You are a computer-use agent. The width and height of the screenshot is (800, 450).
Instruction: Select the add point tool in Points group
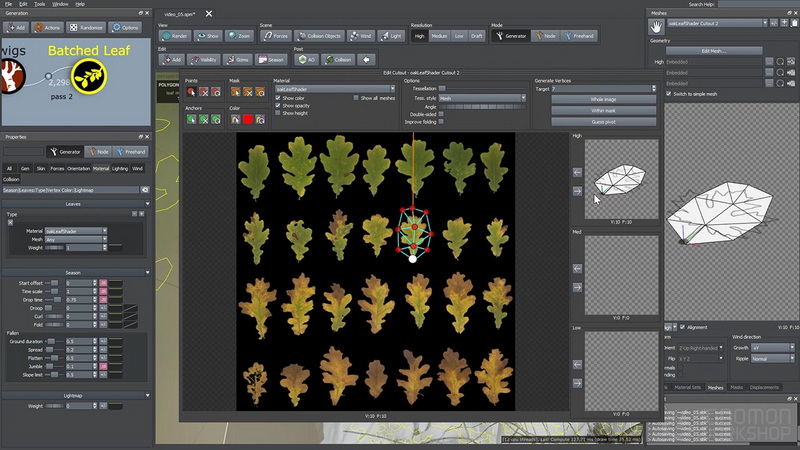[191, 92]
